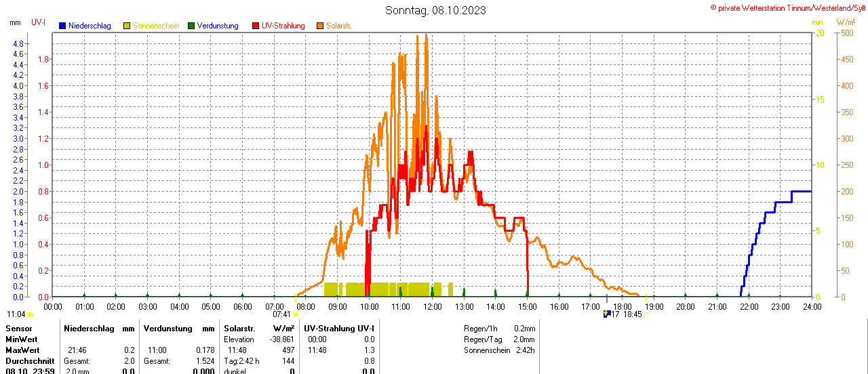Click the UV-Strahlung UV-I column header
This screenshot has height=374, width=868.
coord(339,329)
